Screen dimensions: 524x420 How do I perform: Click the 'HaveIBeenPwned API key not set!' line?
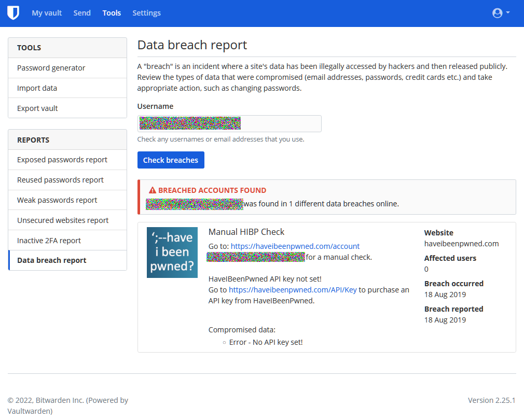point(265,279)
